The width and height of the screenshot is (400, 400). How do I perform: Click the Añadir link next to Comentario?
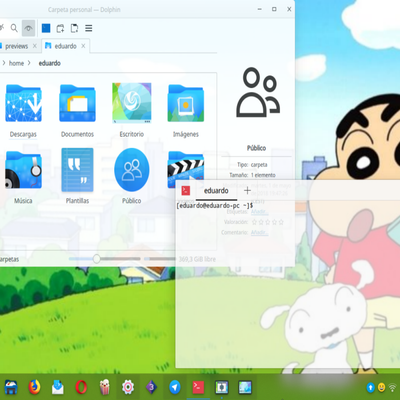click(259, 232)
